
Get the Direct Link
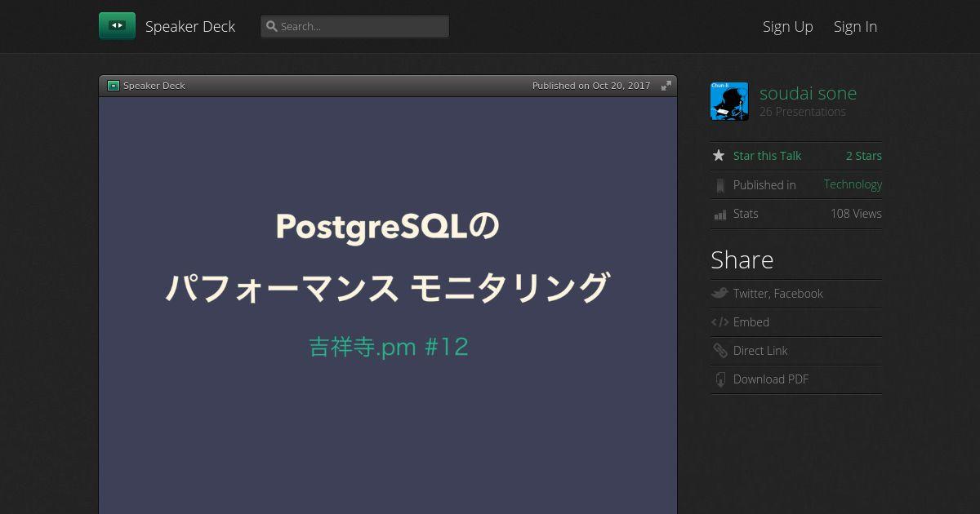[x=760, y=351]
